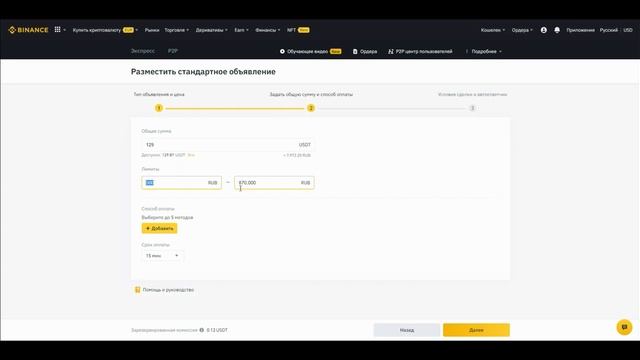Click the maximum limit field 670,000

point(274,182)
